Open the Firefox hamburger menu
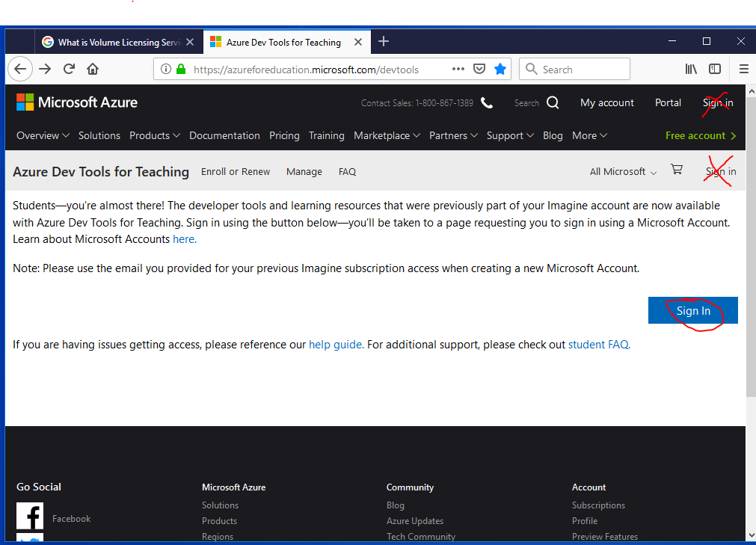The width and height of the screenshot is (756, 545). click(x=744, y=69)
